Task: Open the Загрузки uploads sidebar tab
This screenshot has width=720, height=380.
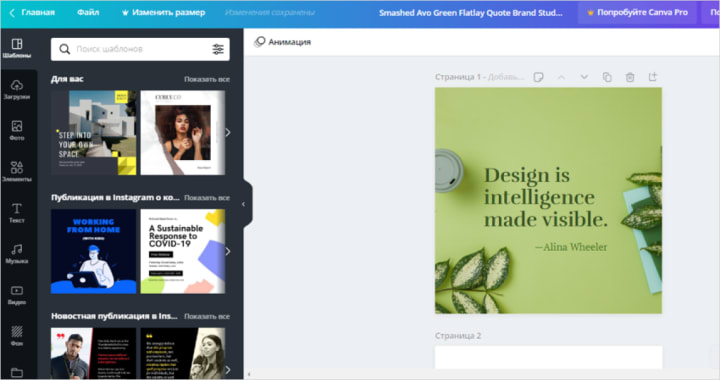Action: pos(17,89)
